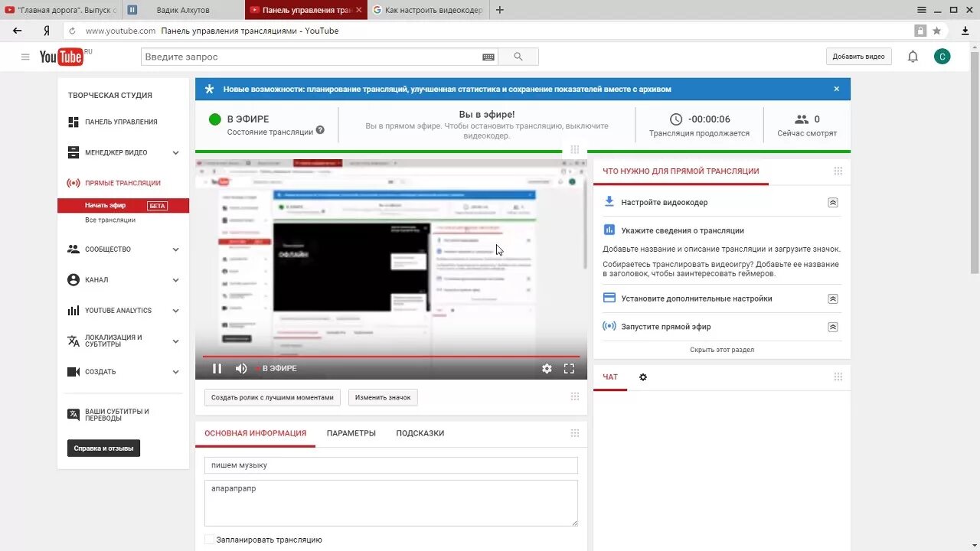Expand the Создать sidebar section
980x551 pixels.
coord(175,372)
